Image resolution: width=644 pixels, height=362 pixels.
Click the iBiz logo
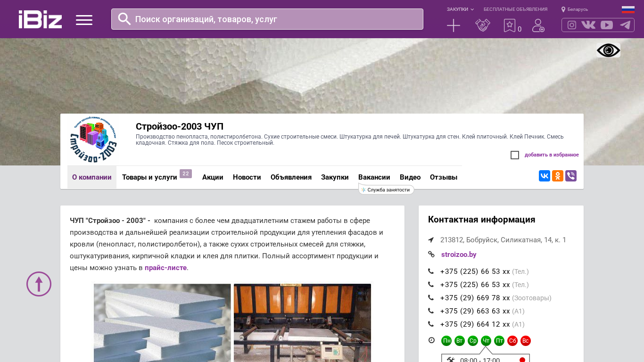(x=40, y=19)
